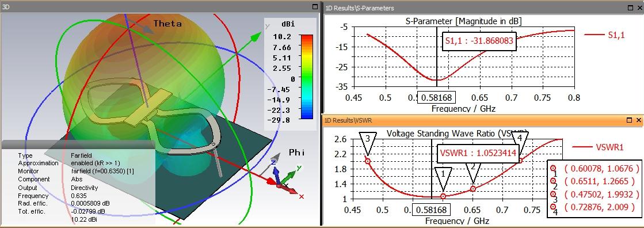Click the Tot. effic. -0.02799 dB value
The image size is (644, 228).
pos(88,211)
